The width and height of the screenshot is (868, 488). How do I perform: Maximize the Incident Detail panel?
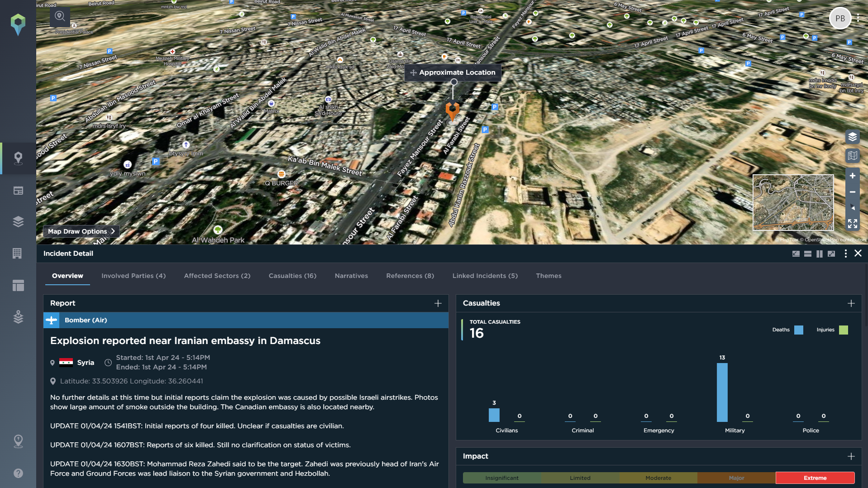[x=831, y=254]
